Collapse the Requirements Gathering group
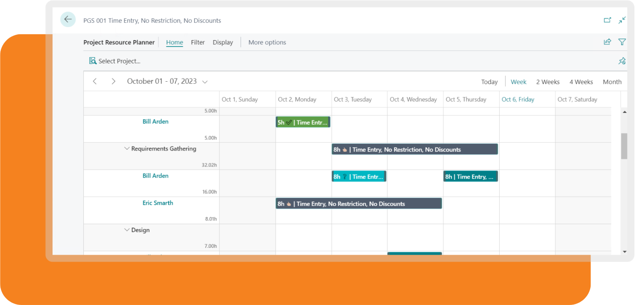644x305 pixels. click(x=127, y=148)
